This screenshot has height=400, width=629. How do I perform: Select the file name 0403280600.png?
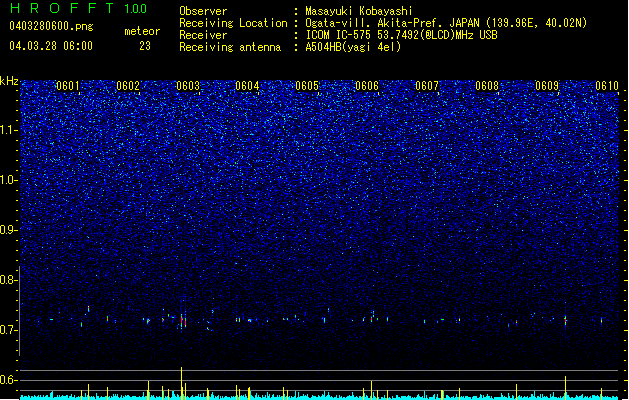tap(51, 27)
